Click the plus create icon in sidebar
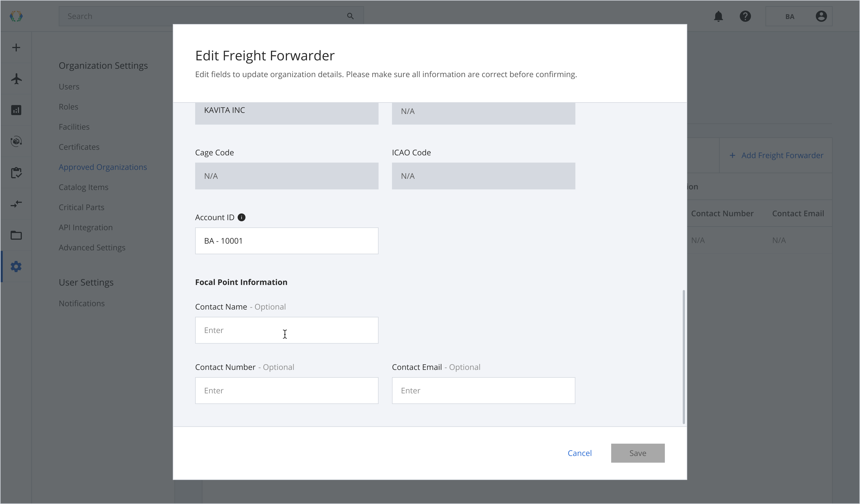The height and width of the screenshot is (504, 860). 16,47
